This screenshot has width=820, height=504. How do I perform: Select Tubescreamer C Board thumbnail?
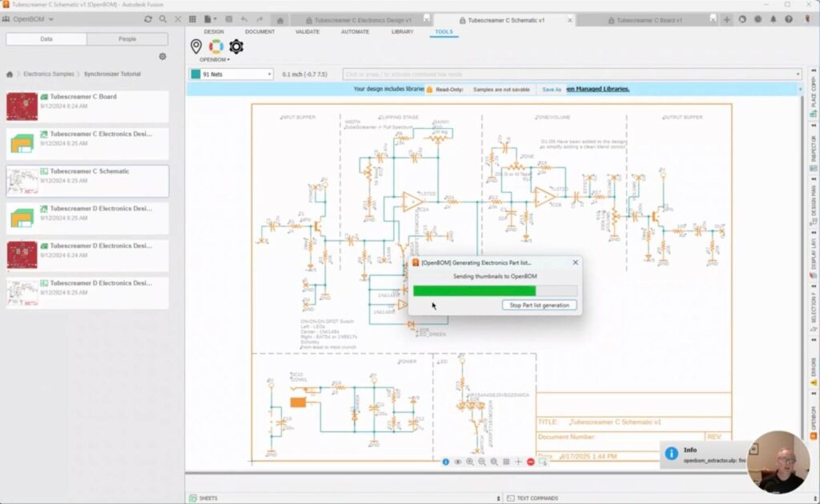click(22, 106)
